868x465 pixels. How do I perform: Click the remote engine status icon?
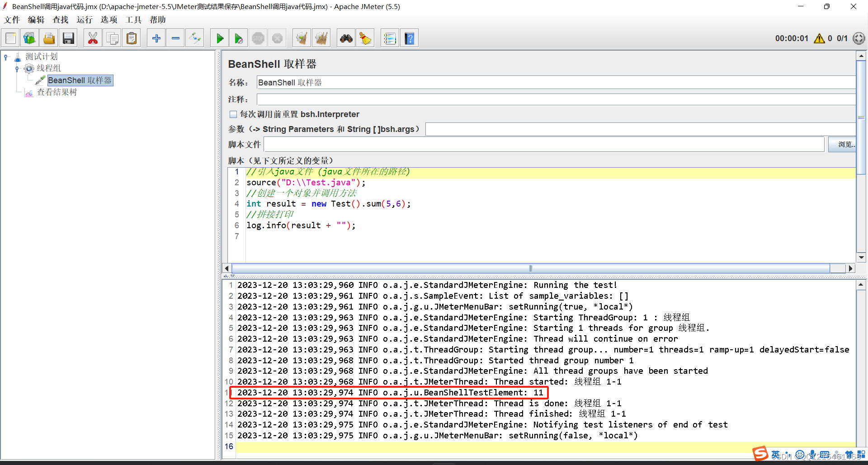click(x=859, y=38)
